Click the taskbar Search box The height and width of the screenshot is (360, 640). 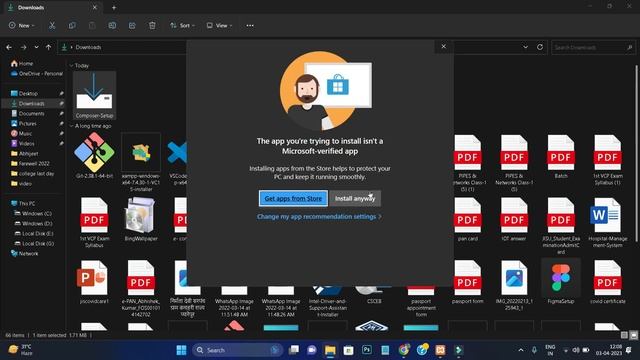pyautogui.click(x=237, y=350)
